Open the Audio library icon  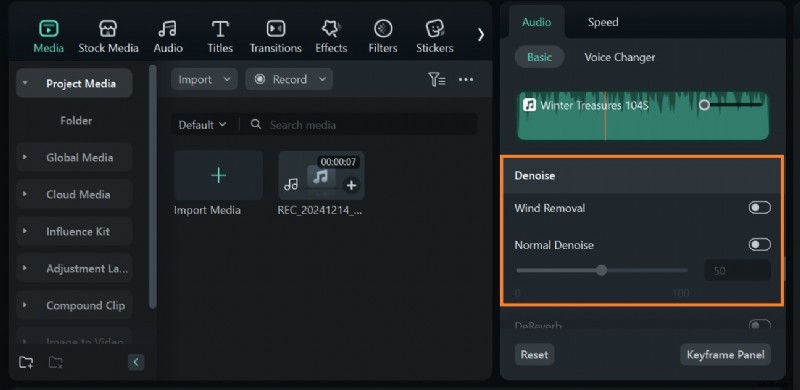[167, 29]
